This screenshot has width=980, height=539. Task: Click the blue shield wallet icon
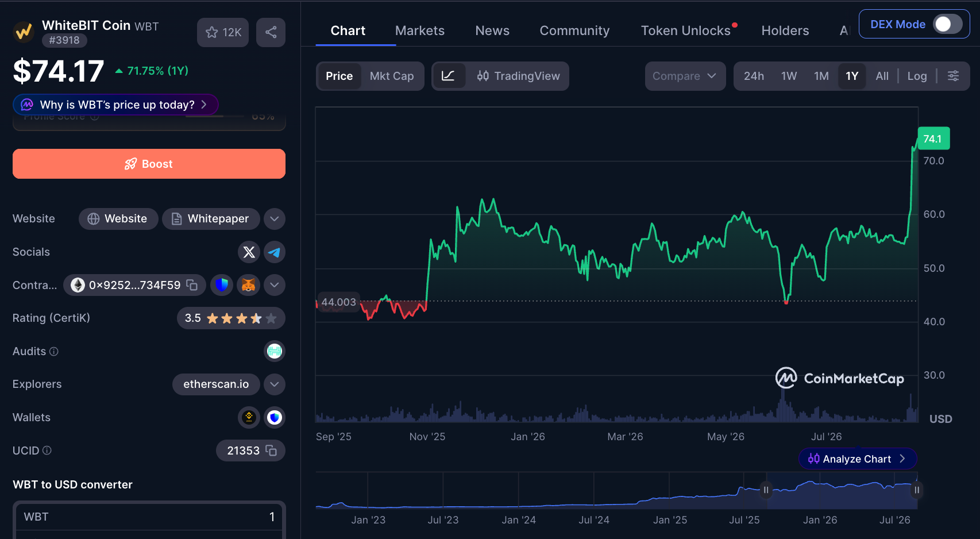[222, 285]
